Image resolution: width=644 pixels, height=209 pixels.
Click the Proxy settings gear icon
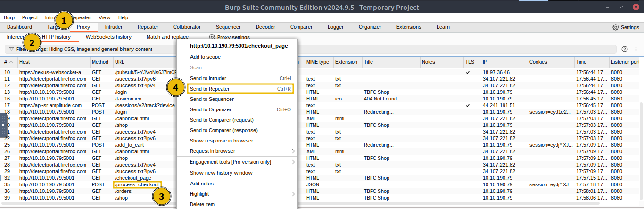pyautogui.click(x=212, y=37)
